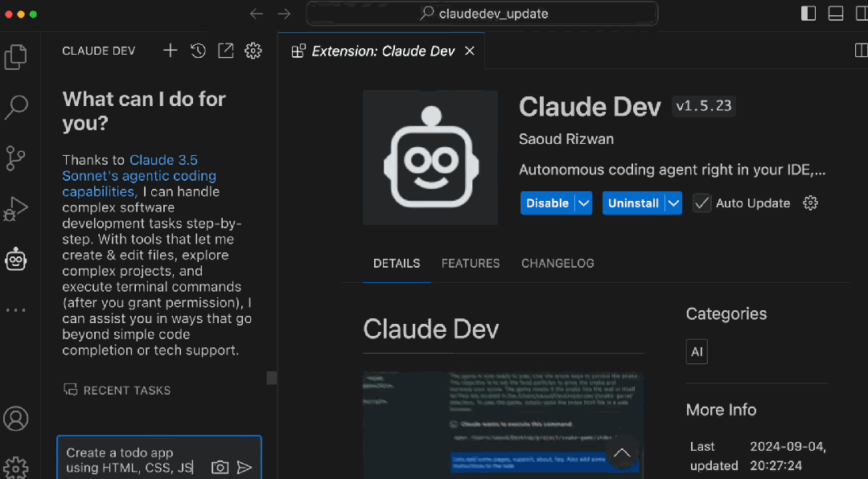Viewport: 868px width, 479px height.
Task: Select the AI category tag
Action: click(x=697, y=351)
